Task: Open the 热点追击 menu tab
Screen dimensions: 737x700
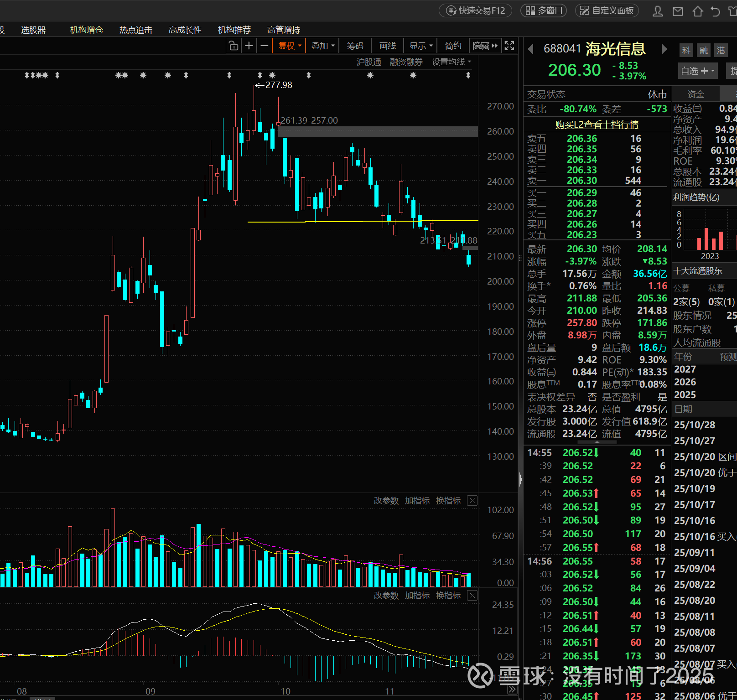Action: point(135,30)
